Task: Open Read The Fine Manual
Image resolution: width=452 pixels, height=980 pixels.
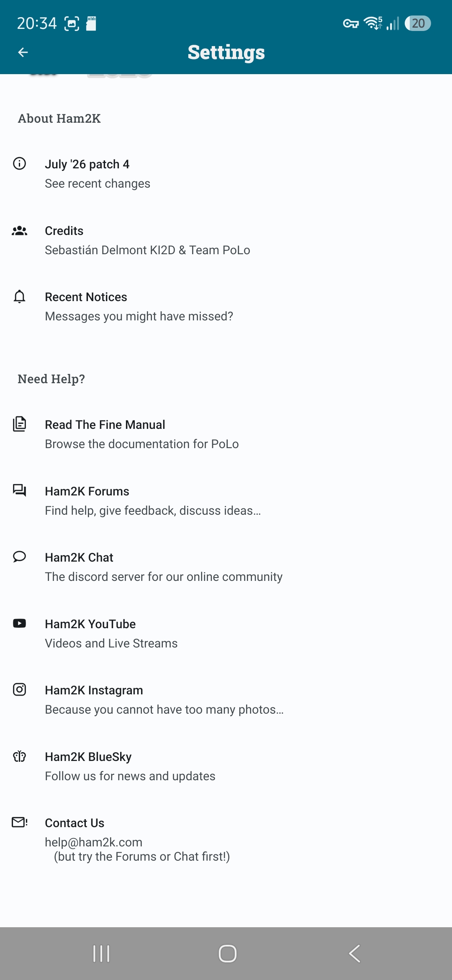Action: [226, 434]
